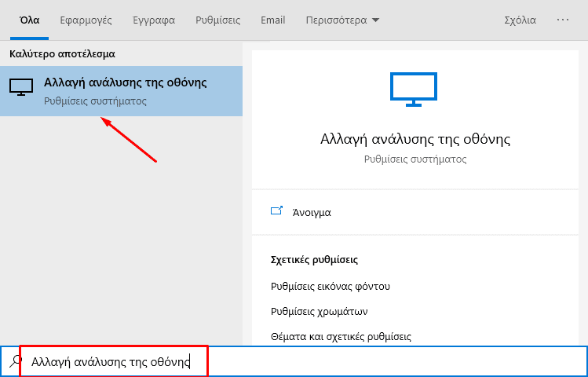Click the Άνοιγμα link in the preview pane

click(312, 212)
